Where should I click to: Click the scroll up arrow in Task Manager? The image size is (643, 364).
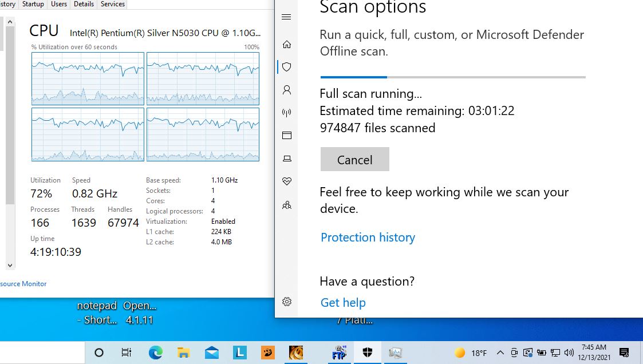point(10,22)
